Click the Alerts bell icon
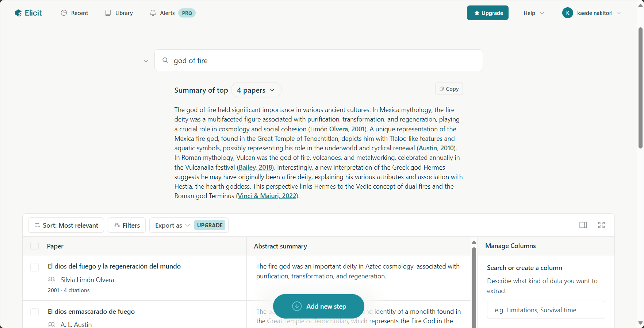The width and height of the screenshot is (644, 328). click(x=153, y=13)
